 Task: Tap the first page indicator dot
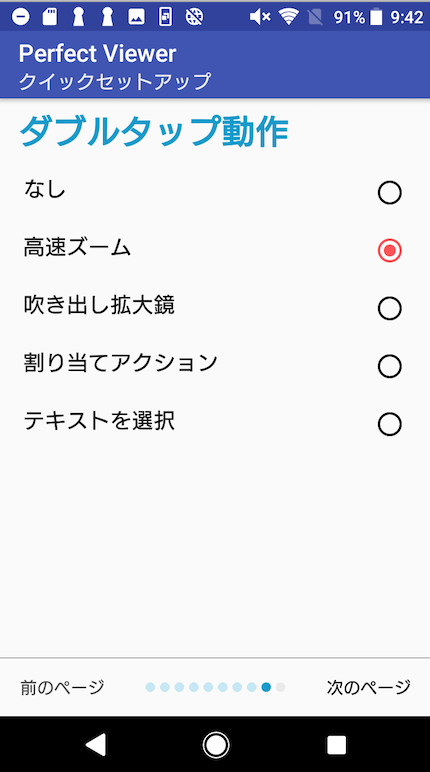pyautogui.click(x=150, y=687)
